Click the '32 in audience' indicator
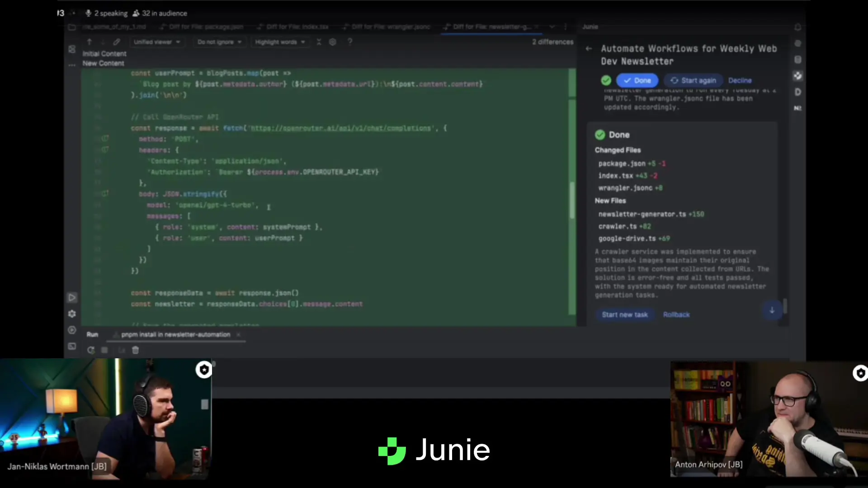The height and width of the screenshot is (488, 868). [160, 13]
